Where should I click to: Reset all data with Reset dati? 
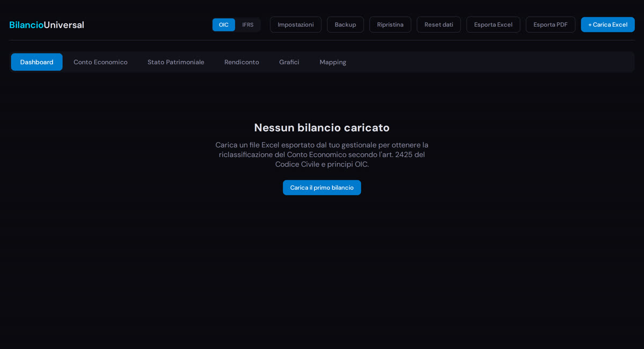(x=438, y=24)
